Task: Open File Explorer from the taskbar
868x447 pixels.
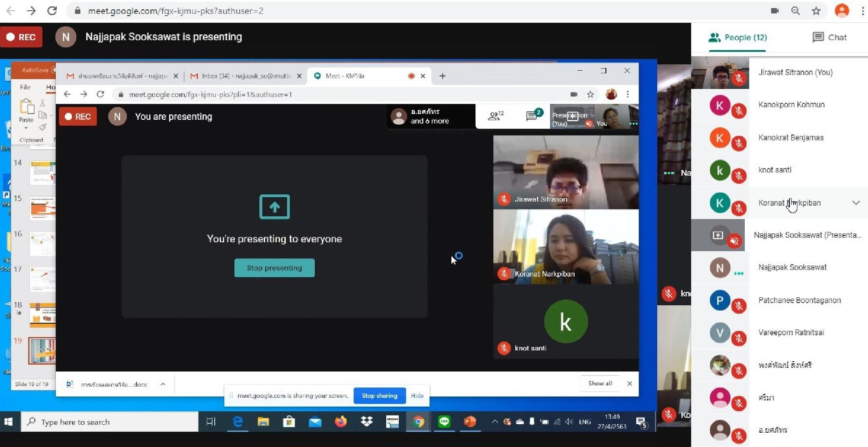Action: coord(263,422)
